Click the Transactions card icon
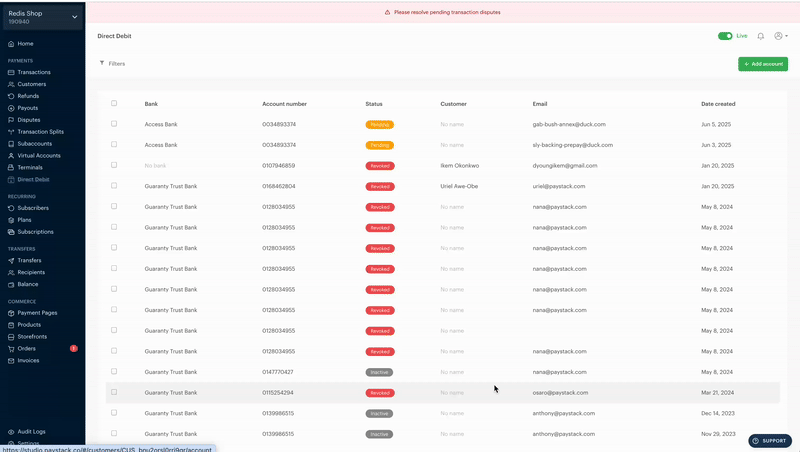The width and height of the screenshot is (800, 452). [11, 72]
